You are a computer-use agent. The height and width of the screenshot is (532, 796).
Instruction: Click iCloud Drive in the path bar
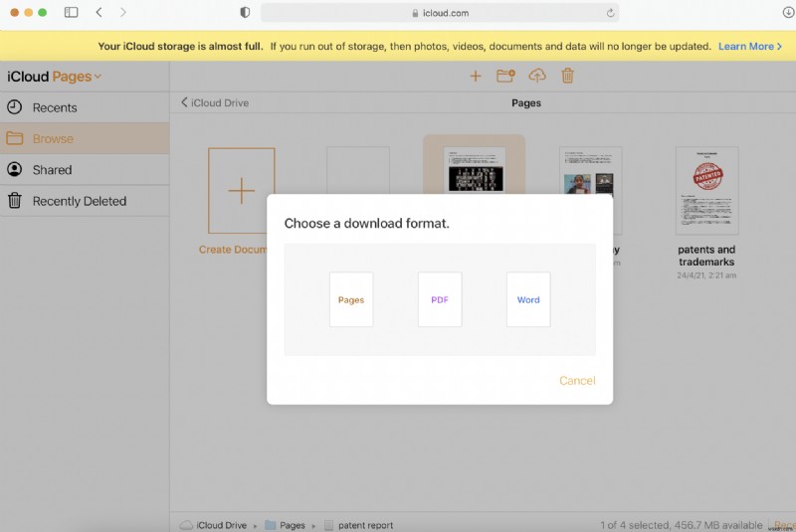click(214, 525)
